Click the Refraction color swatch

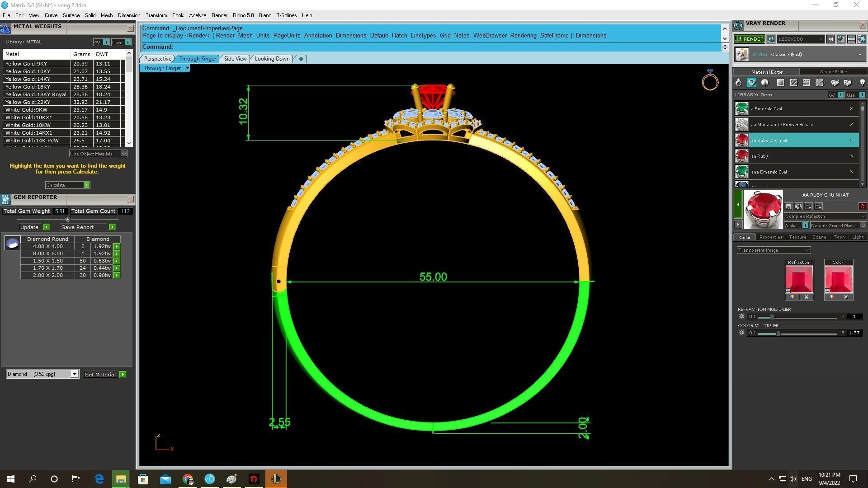(x=799, y=279)
